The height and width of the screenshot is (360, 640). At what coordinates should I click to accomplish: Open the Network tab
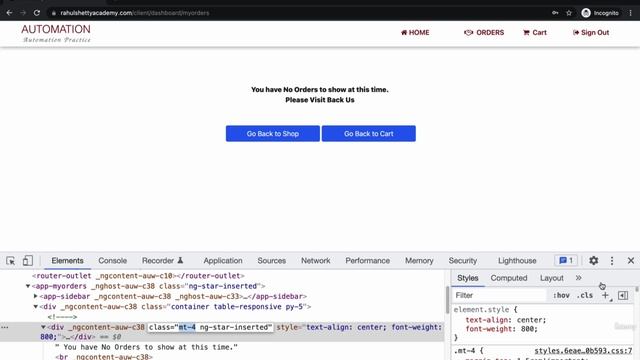click(316, 261)
